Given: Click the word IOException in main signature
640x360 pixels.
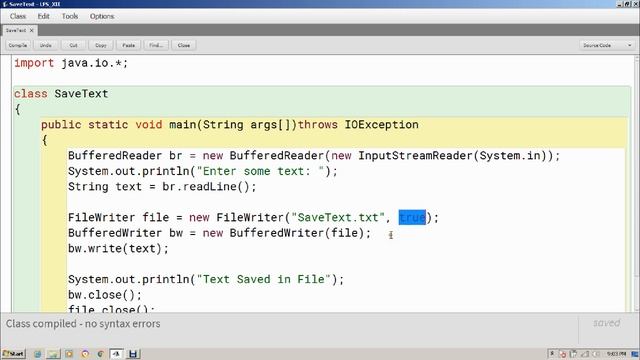Looking at the screenshot, I should click(x=382, y=124).
